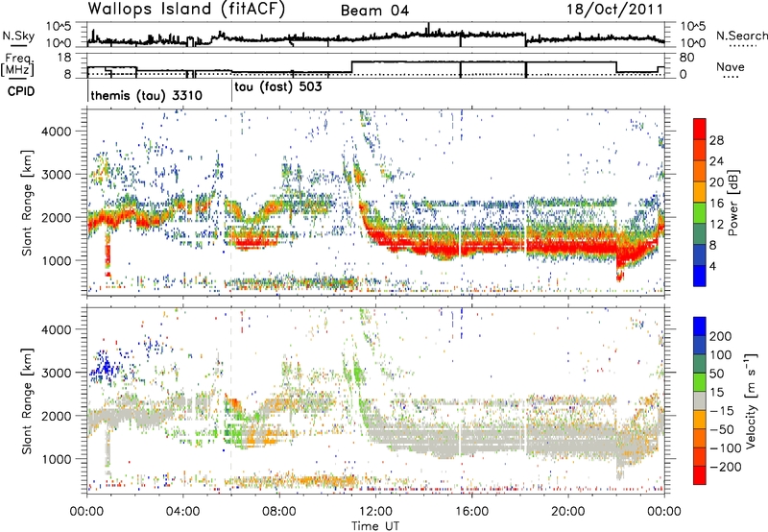Click the 'N.Sky' axis label

pyautogui.click(x=18, y=36)
